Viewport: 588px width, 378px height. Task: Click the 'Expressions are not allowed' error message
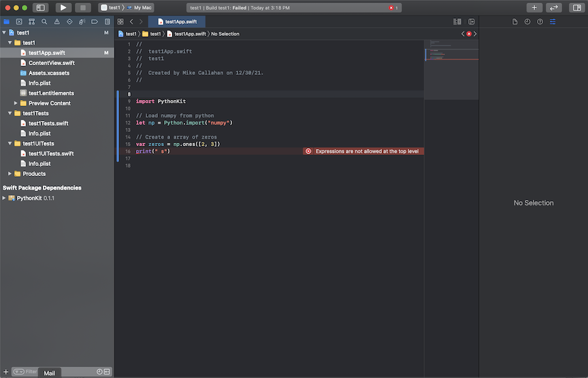tap(366, 152)
